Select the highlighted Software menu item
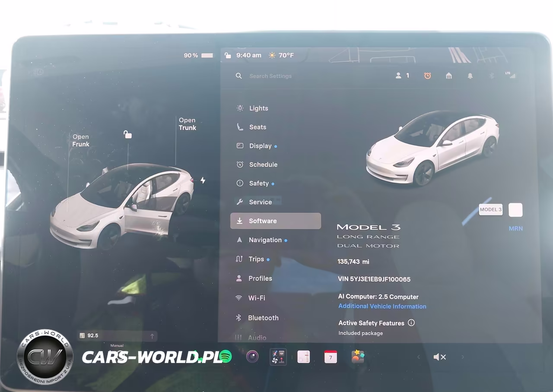Viewport: 553px width, 392px height. coord(276,221)
